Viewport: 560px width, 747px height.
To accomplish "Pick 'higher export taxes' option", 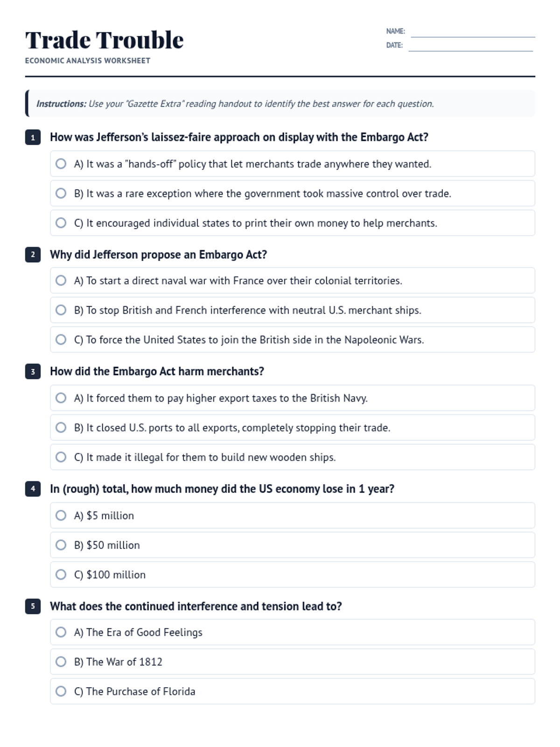I will point(292,398).
